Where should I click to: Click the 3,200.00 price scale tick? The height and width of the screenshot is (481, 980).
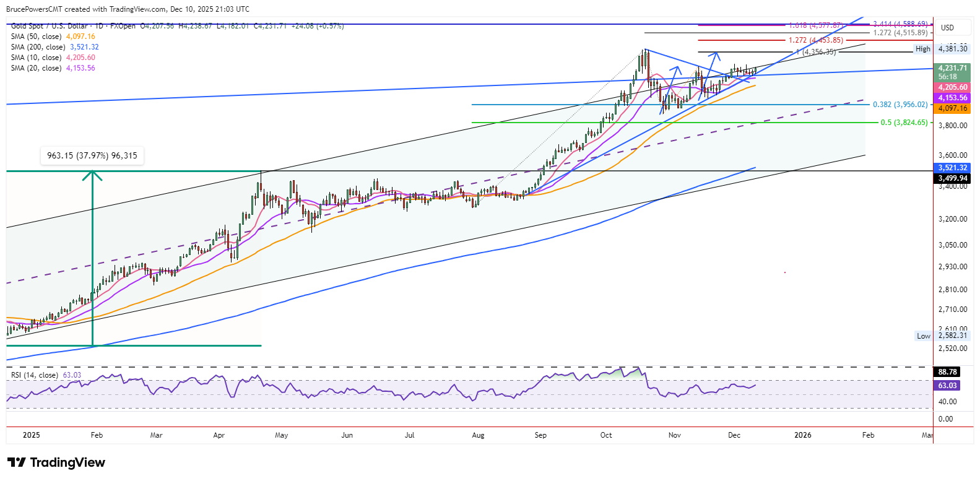tap(953, 219)
